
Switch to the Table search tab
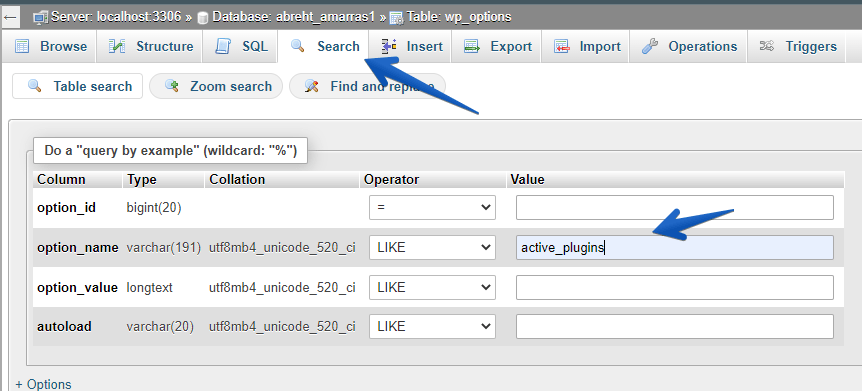(x=78, y=86)
